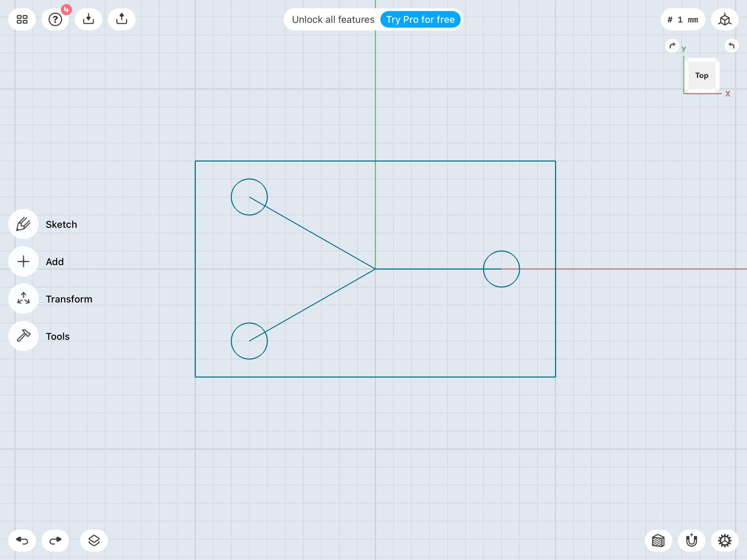Rotate view with the left curved arrow
This screenshot has width=747, height=560.
[x=672, y=46]
